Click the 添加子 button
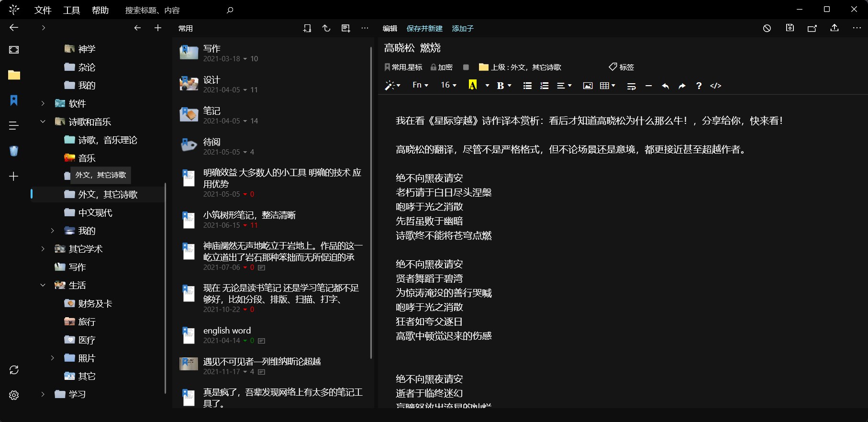Image resolution: width=868 pixels, height=422 pixels. [x=463, y=29]
